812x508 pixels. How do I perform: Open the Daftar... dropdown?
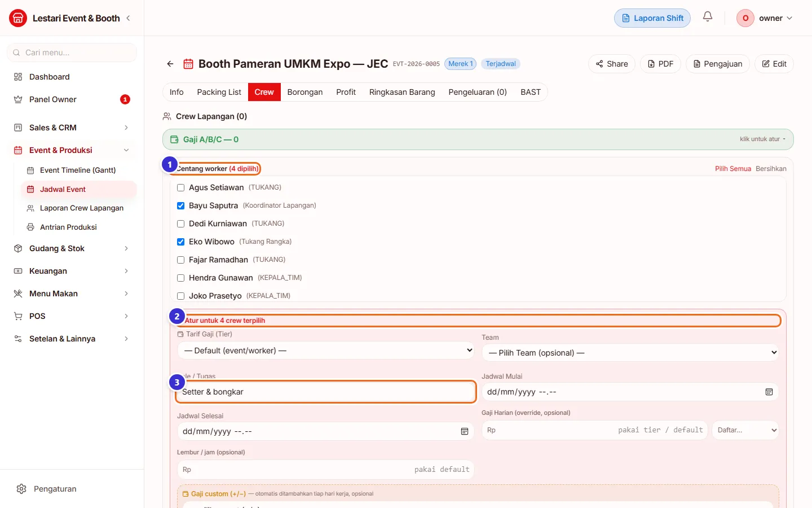pos(745,430)
